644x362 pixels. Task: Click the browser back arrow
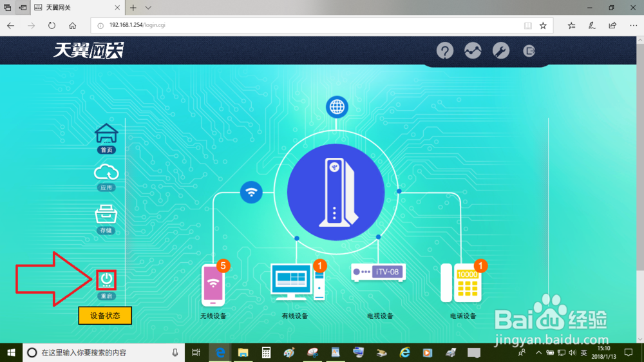tap(11, 26)
